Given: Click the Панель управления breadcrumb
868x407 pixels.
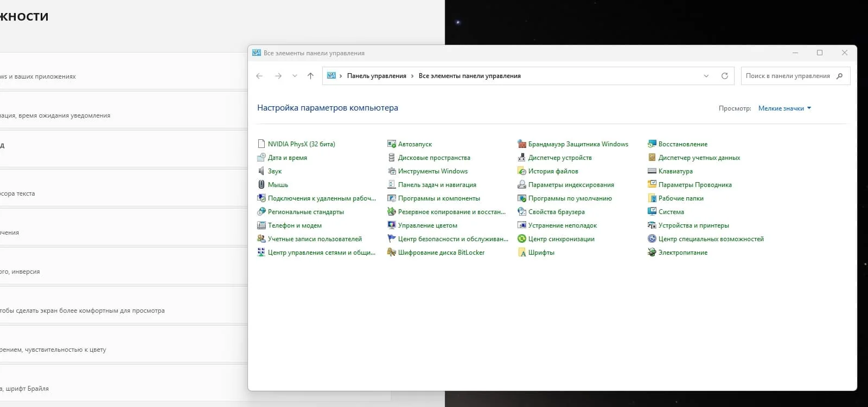Looking at the screenshot, I should click(x=376, y=76).
